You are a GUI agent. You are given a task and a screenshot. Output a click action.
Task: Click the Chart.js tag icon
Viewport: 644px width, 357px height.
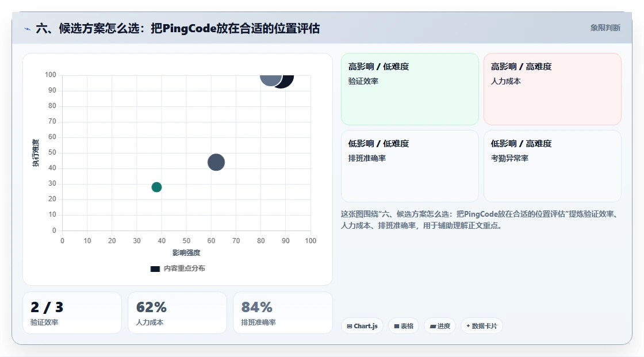click(350, 326)
